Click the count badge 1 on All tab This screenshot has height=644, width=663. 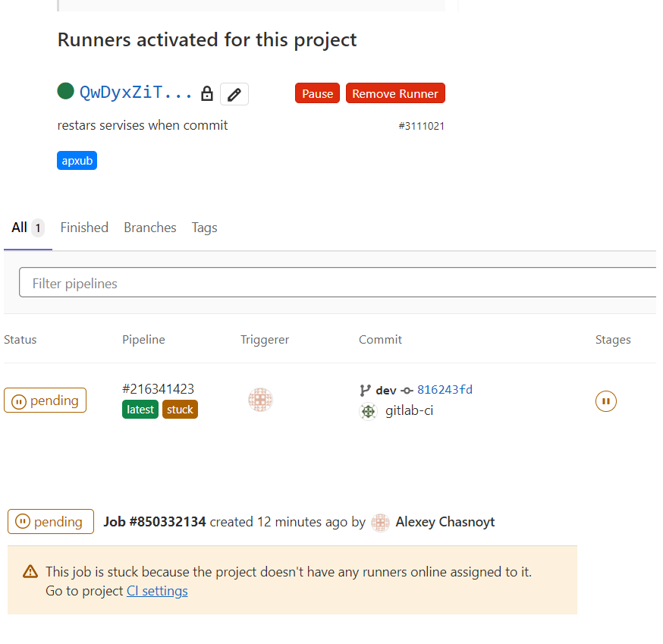[38, 228]
